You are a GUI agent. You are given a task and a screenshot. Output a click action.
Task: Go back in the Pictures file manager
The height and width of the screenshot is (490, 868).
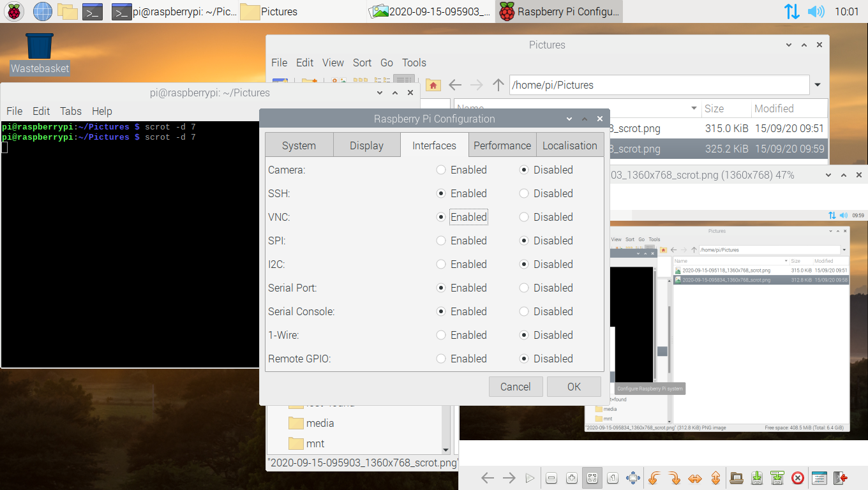click(x=455, y=85)
